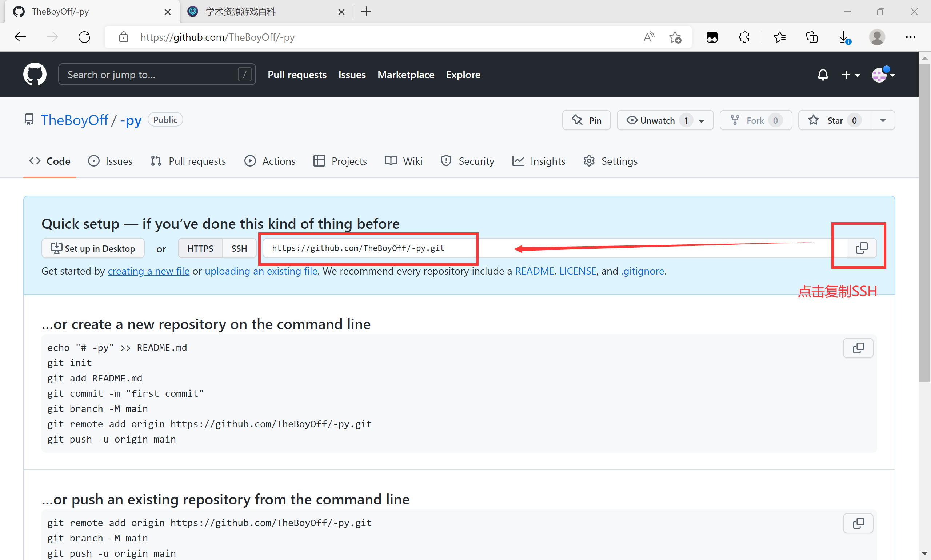The width and height of the screenshot is (931, 560).
Task: Open the Star lists dropdown arrow
Action: 883,120
